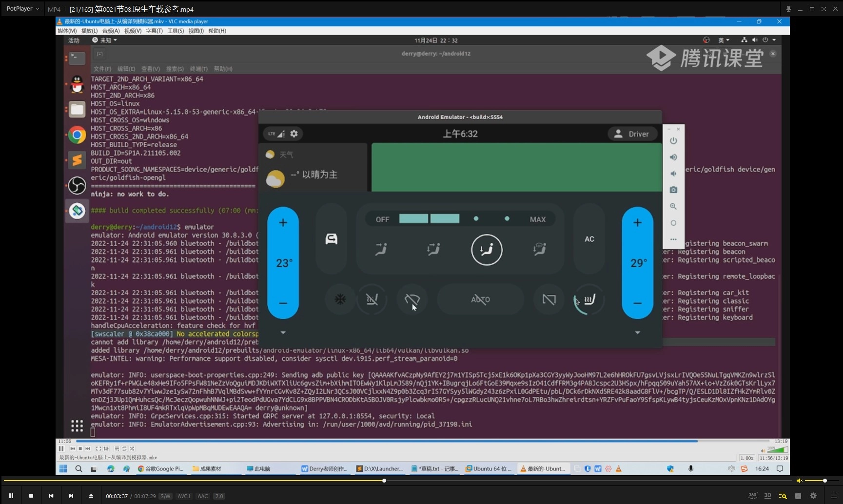Set fan speed to MAX
This screenshot has height=504, width=843.
pyautogui.click(x=537, y=219)
